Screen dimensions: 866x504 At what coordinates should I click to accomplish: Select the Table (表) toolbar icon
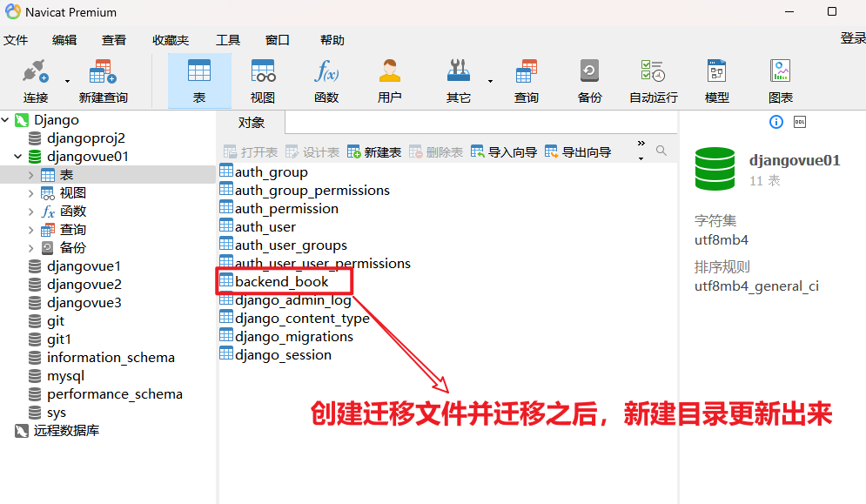(x=199, y=81)
